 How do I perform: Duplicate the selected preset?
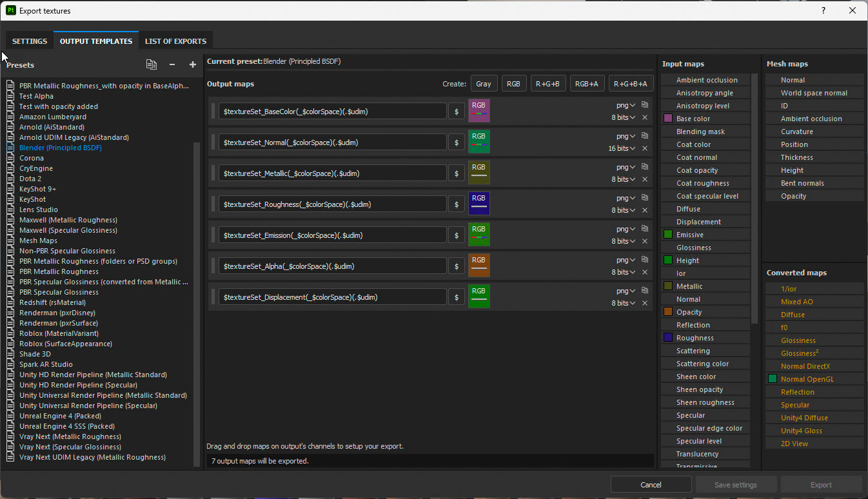[151, 64]
